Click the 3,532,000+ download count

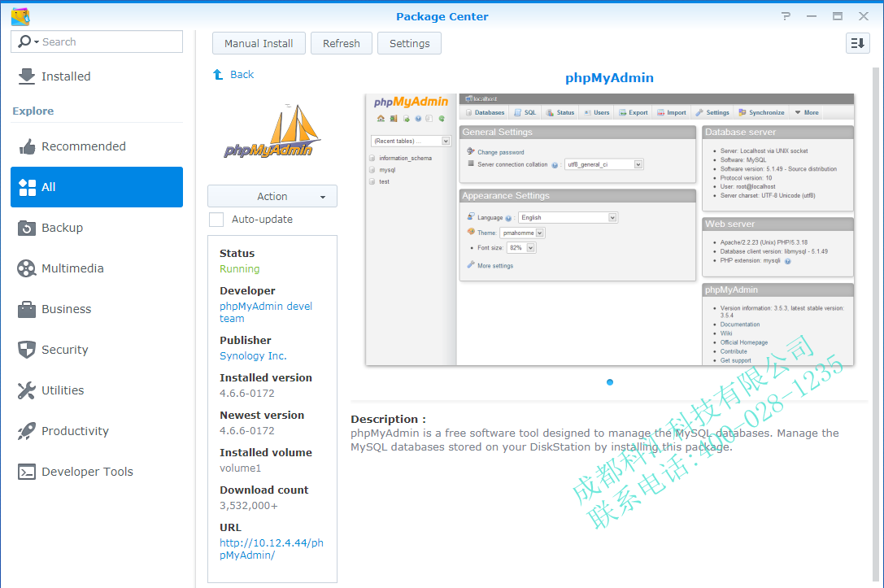(249, 506)
